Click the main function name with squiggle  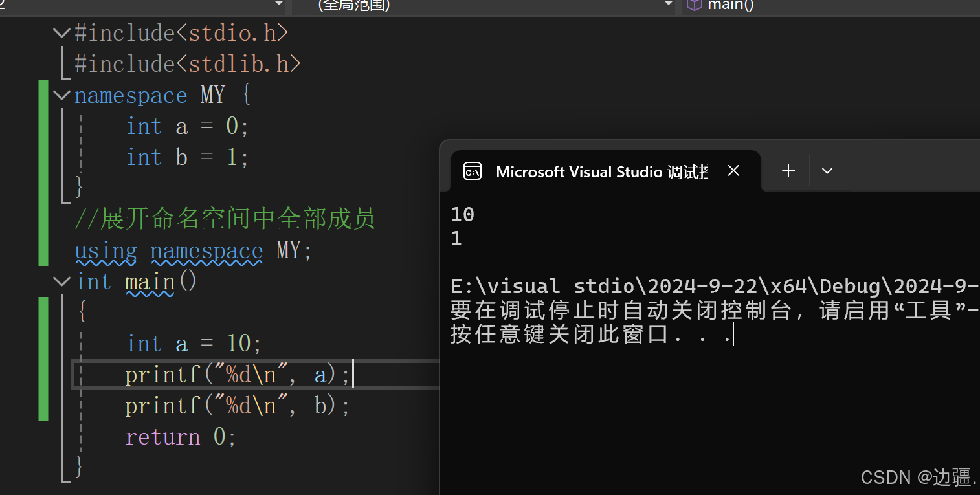(x=150, y=282)
